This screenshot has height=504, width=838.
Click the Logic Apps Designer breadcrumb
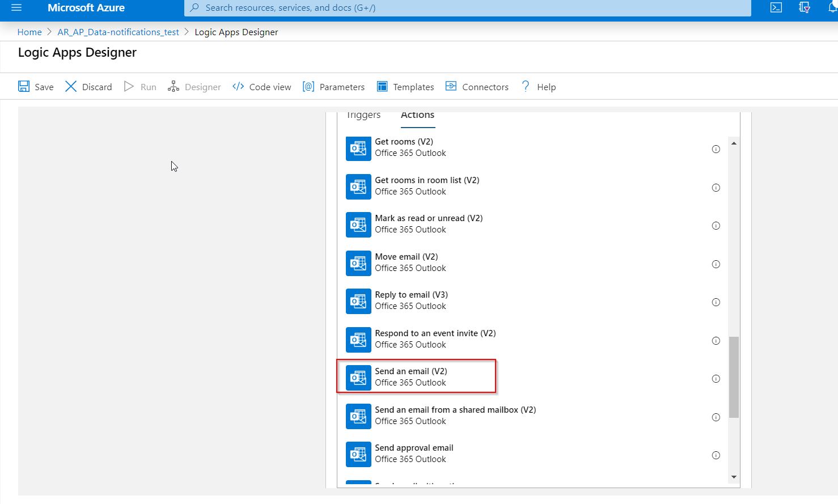(236, 32)
